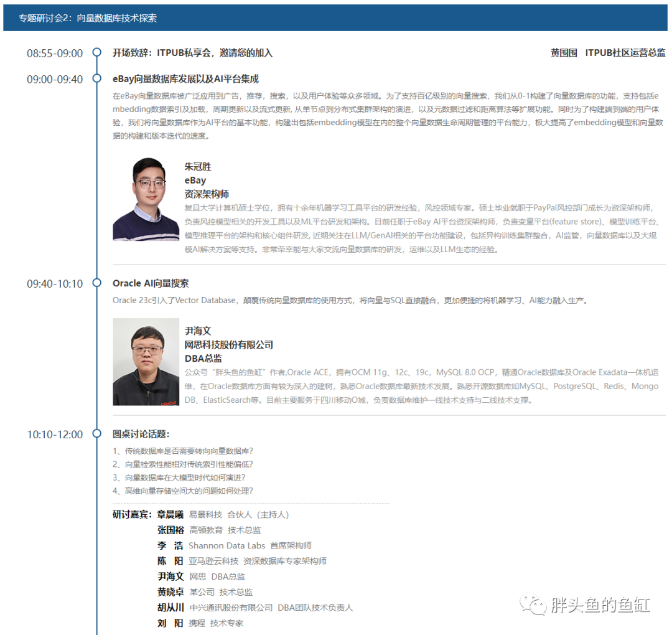Screen dimensions: 672x635
Task: Click guest name 章晨曦
Action: [170, 514]
